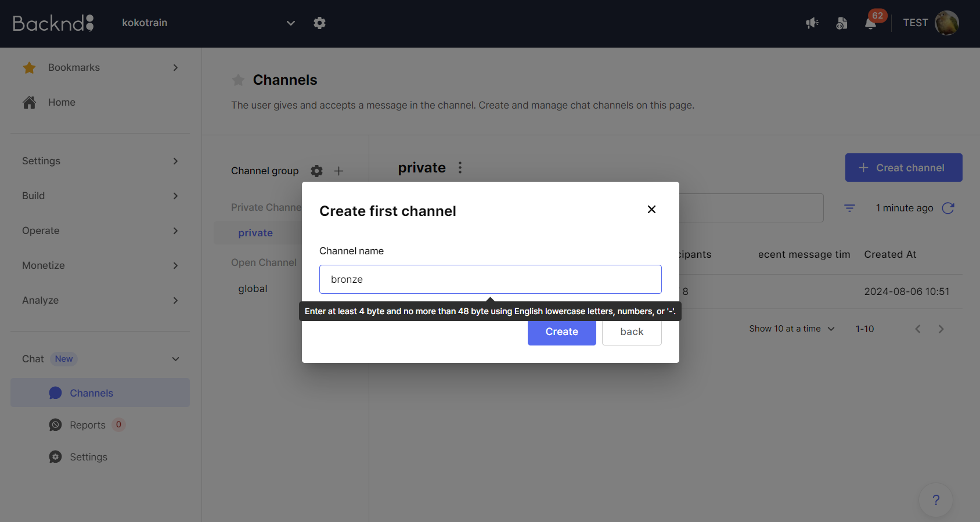Select the global open channel group
Image resolution: width=980 pixels, height=522 pixels.
[x=253, y=289]
